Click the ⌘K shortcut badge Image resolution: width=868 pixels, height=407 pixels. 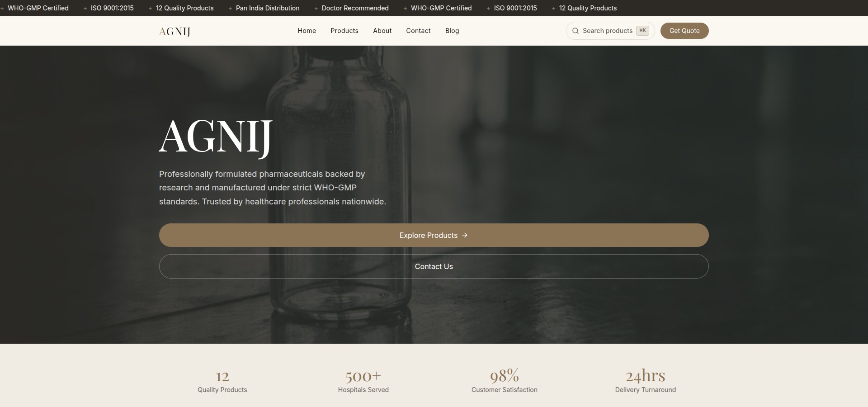coord(642,30)
